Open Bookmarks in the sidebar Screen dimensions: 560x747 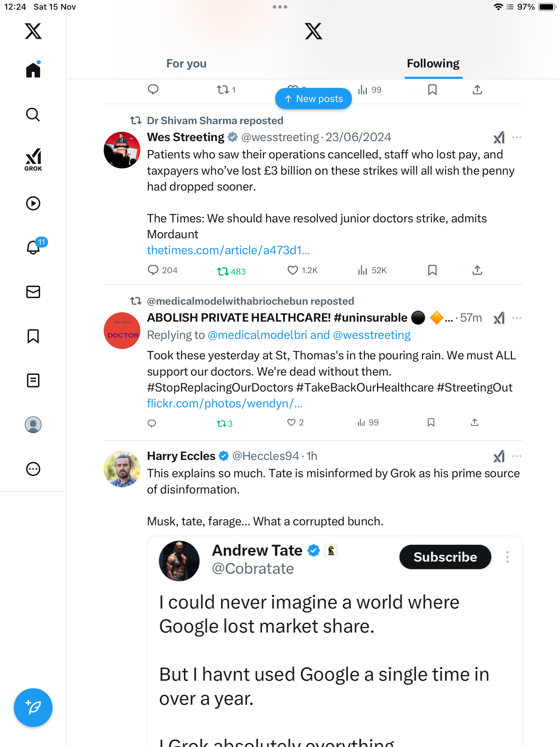click(x=33, y=336)
